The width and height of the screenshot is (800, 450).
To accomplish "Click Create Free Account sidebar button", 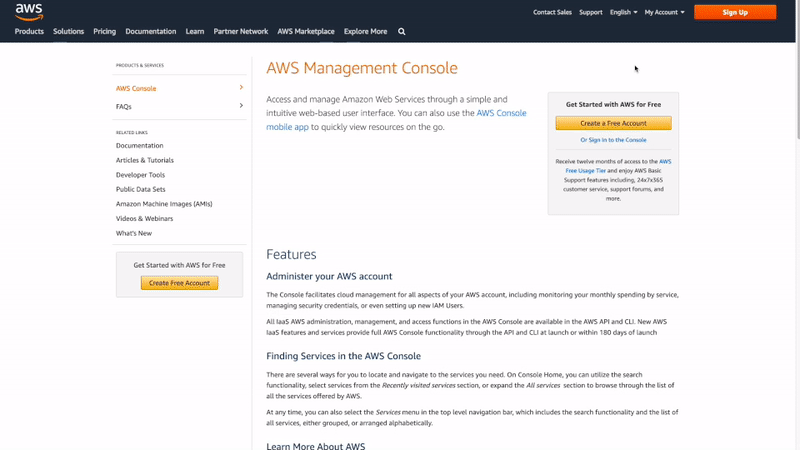I will pos(180,283).
